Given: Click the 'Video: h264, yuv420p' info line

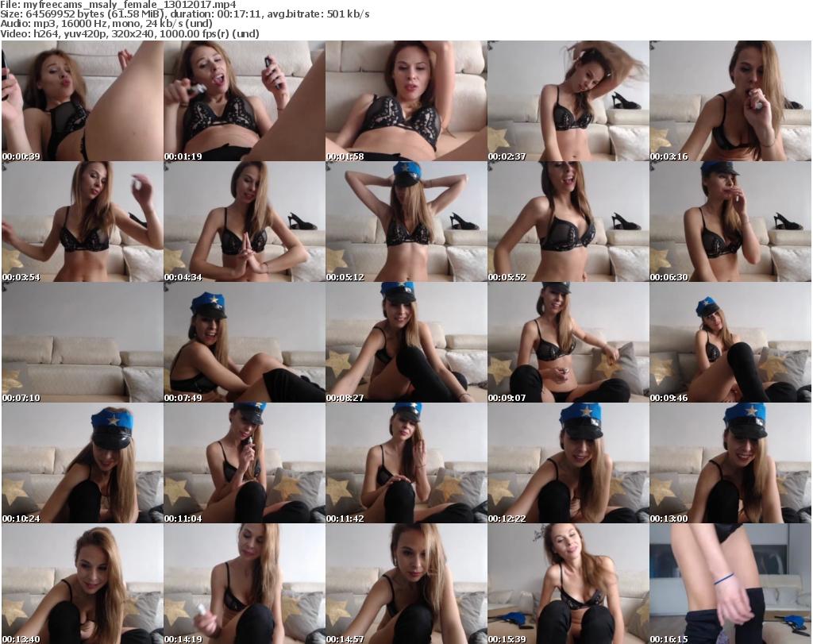Looking at the screenshot, I should pos(129,33).
